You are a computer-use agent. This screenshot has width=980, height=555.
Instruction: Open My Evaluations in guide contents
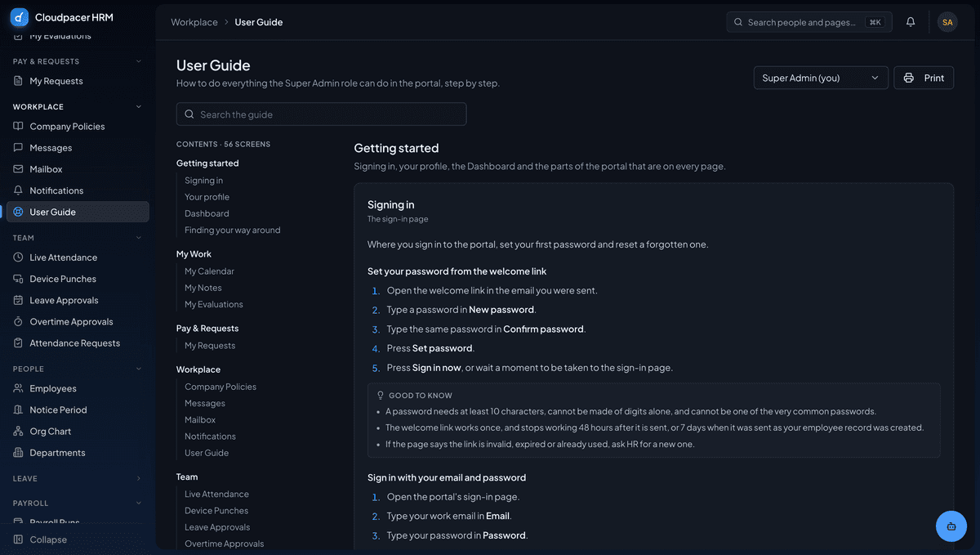pyautogui.click(x=213, y=304)
